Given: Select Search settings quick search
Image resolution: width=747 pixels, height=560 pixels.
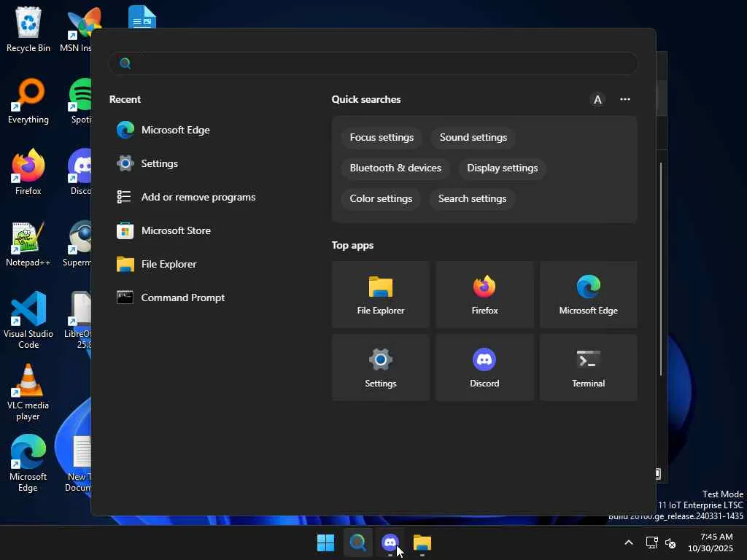Looking at the screenshot, I should pyautogui.click(x=472, y=198).
